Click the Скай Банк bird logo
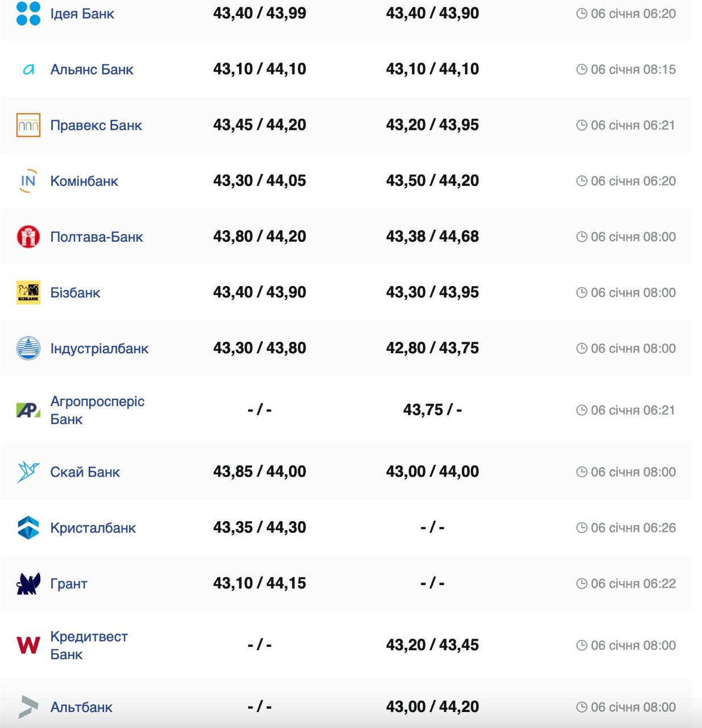Image resolution: width=702 pixels, height=728 pixels. 28,472
